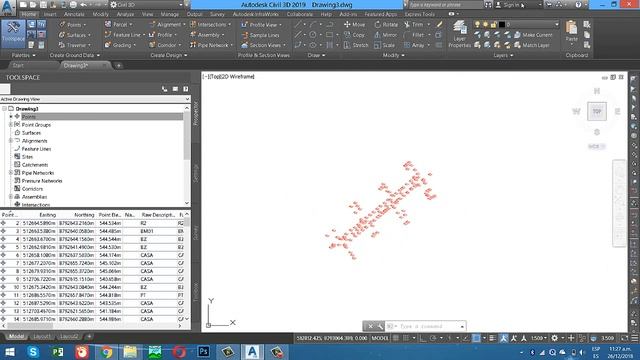Toggle the Toolspace palette button

[13, 33]
